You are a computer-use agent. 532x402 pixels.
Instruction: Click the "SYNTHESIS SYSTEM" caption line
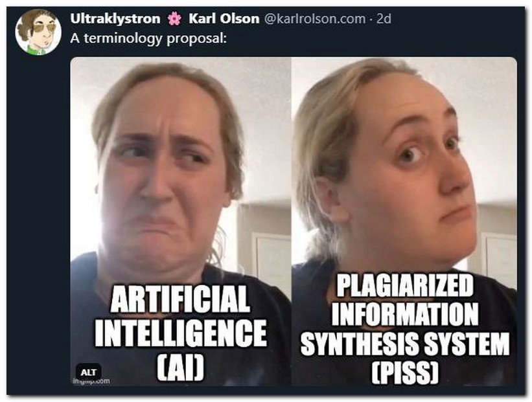pos(405,343)
